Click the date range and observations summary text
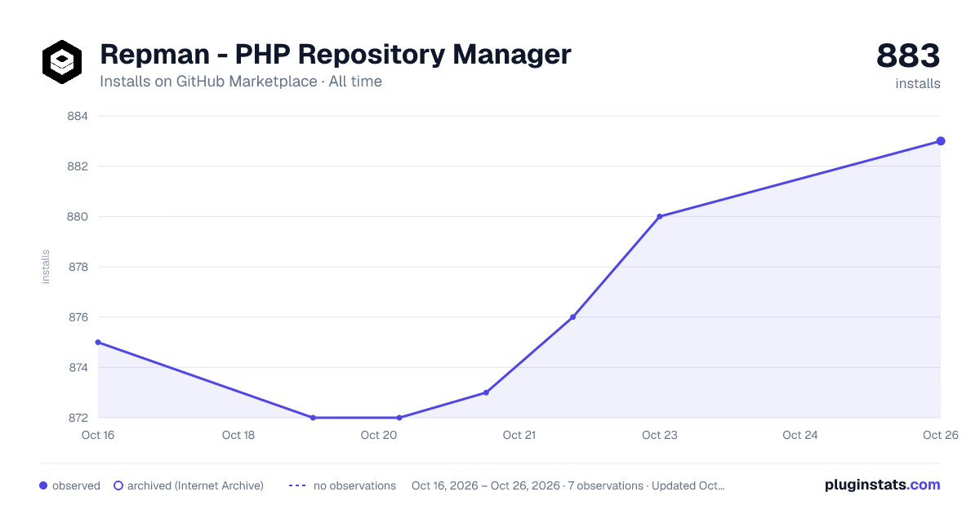 tap(568, 485)
